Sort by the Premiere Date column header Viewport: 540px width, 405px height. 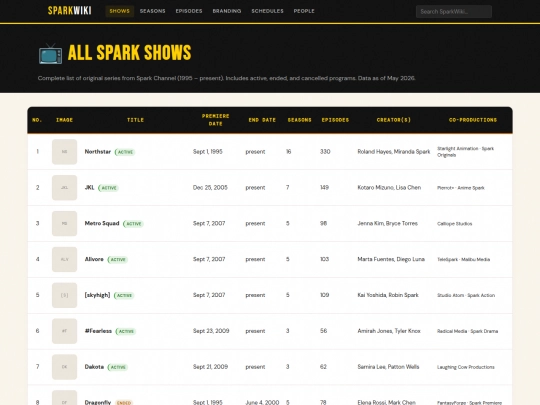[x=216, y=120]
